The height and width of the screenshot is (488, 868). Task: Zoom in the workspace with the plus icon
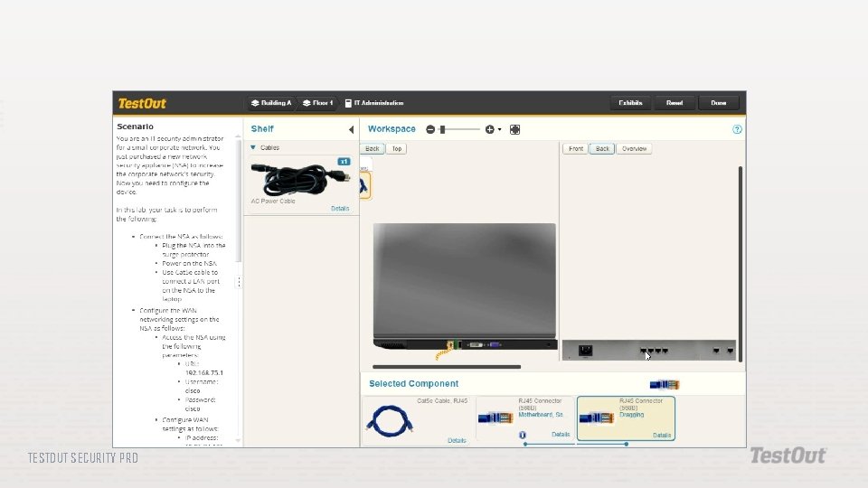coord(489,129)
